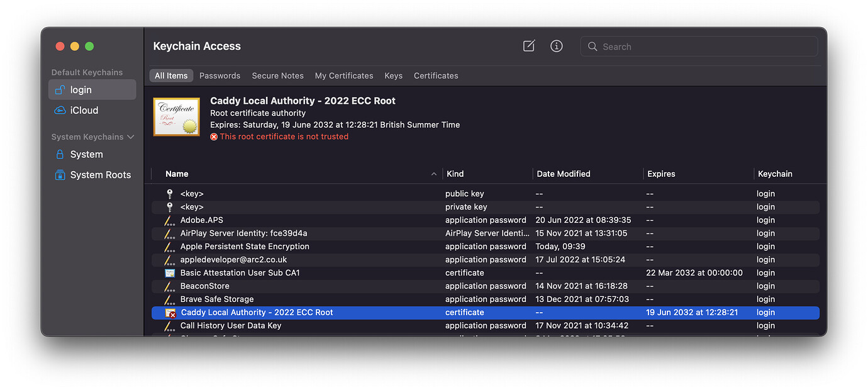Click the search magnifier icon
The height and width of the screenshot is (390, 868).
pos(593,47)
